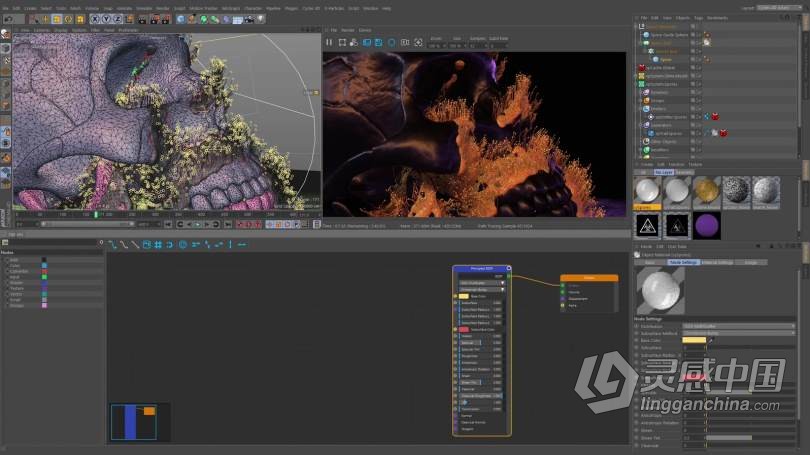Select the purple material thumbnail
Screen dimensions: 810x455
[x=707, y=226]
